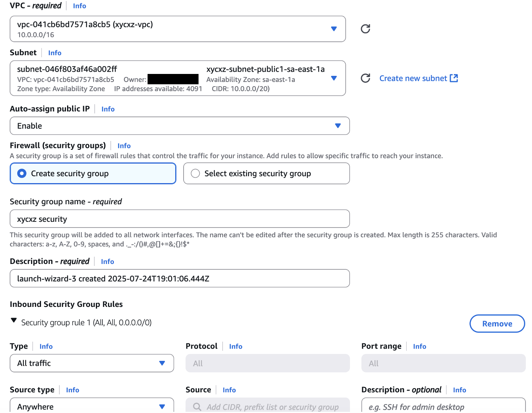Open Info for Port range
The width and height of the screenshot is (532, 413).
419,346
